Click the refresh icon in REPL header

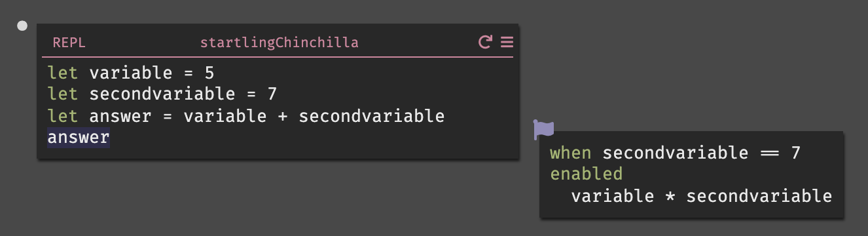coord(485,43)
